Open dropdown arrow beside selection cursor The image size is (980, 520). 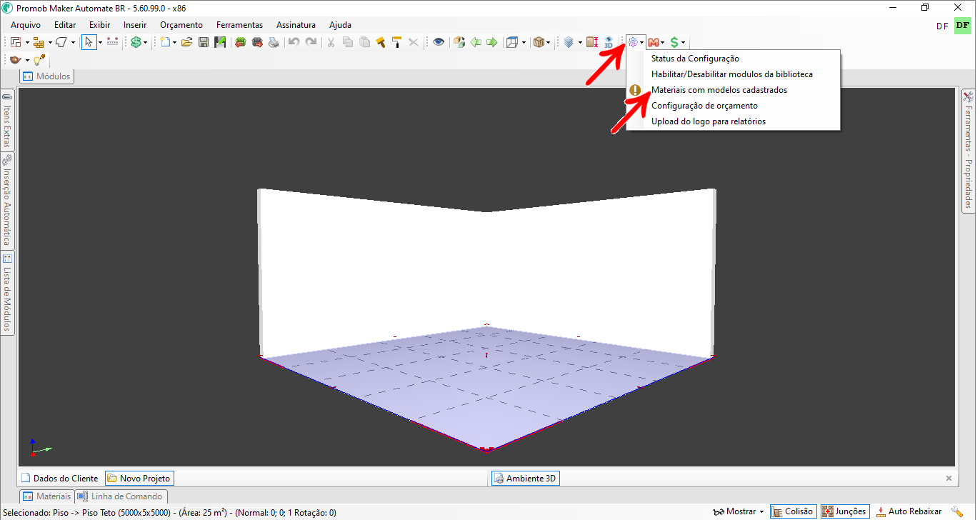coord(100,43)
